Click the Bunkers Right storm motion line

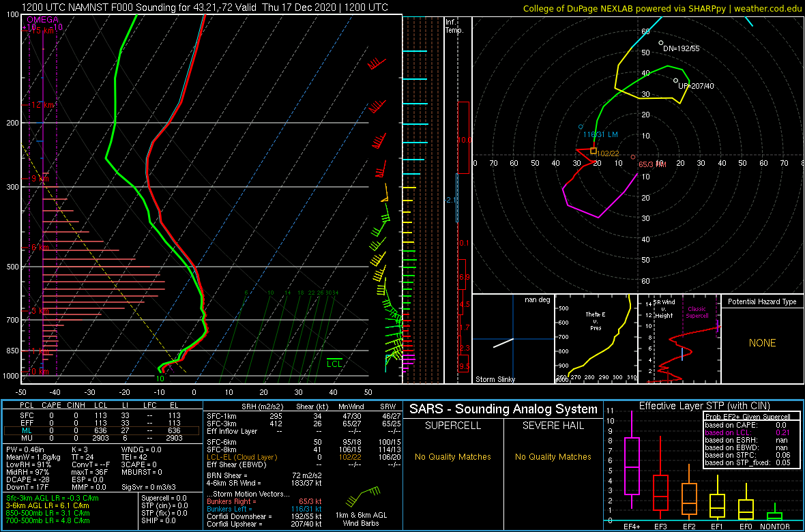tap(263, 502)
